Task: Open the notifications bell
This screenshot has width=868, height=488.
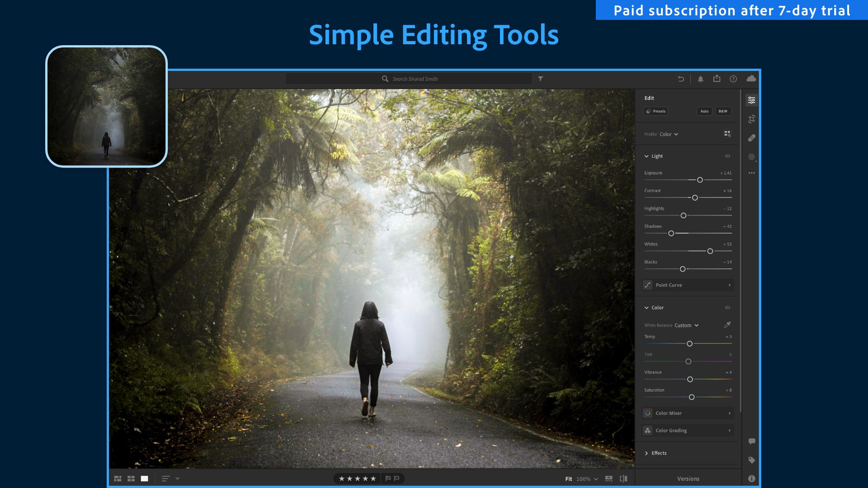Action: (x=700, y=79)
